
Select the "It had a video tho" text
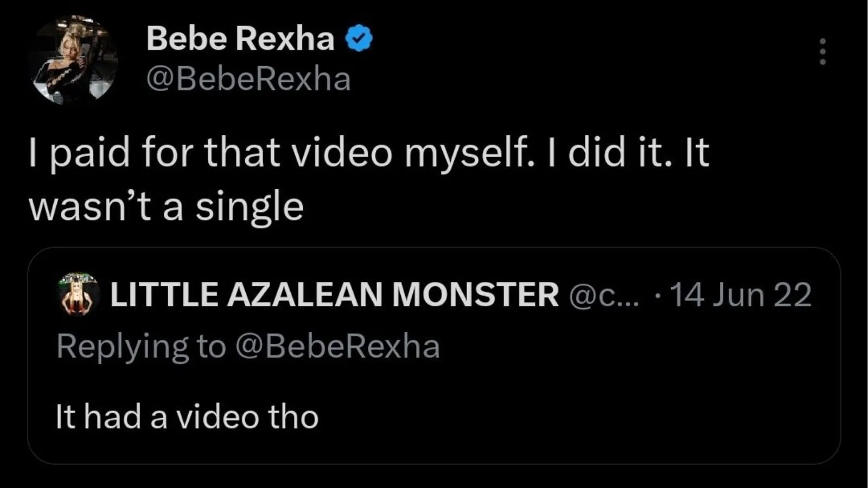[187, 417]
